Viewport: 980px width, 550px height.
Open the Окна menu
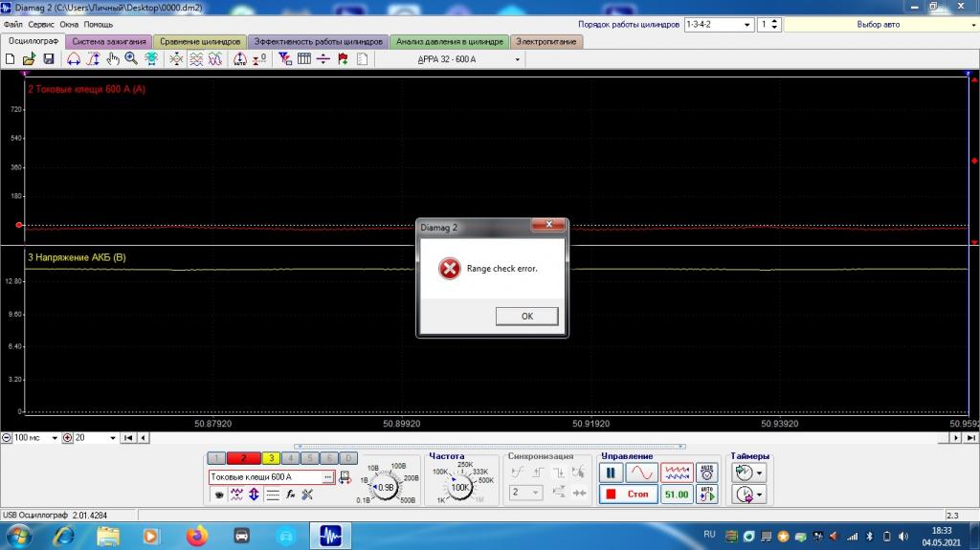[x=69, y=24]
